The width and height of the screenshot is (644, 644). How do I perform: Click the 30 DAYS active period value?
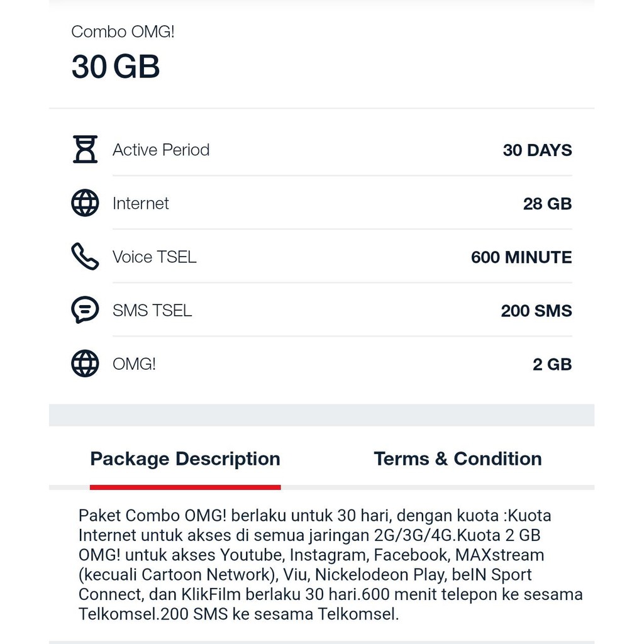pyautogui.click(x=538, y=150)
